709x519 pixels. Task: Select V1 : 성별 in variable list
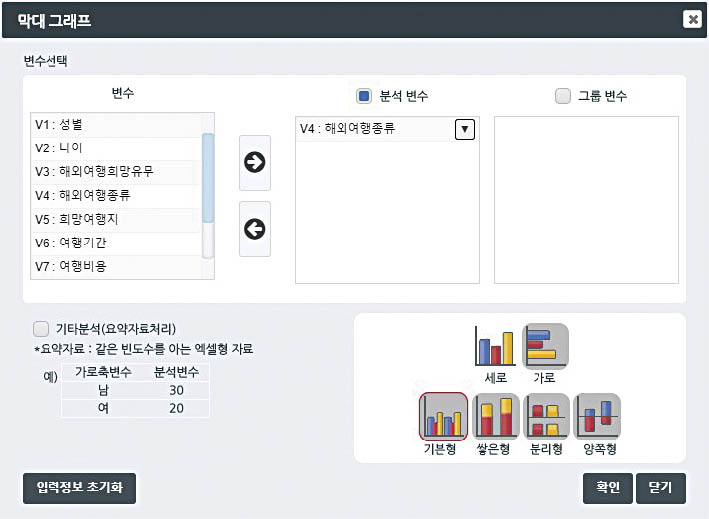116,125
